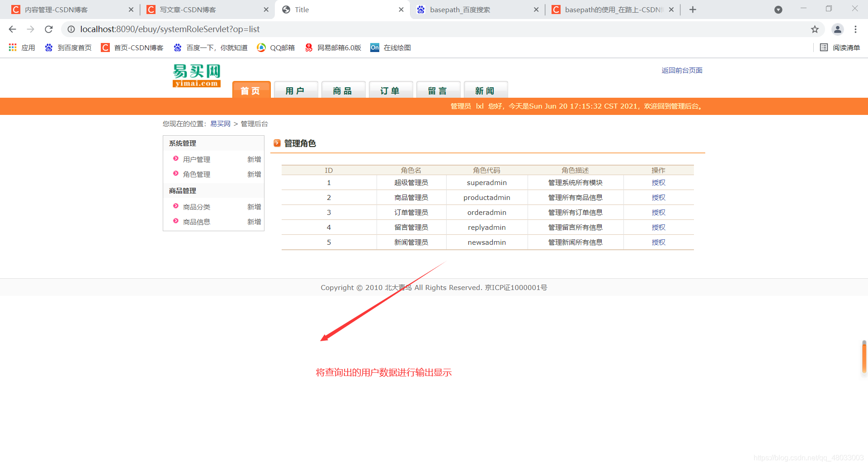Click the site info icon in address bar
This screenshot has height=466, width=868.
71,29
